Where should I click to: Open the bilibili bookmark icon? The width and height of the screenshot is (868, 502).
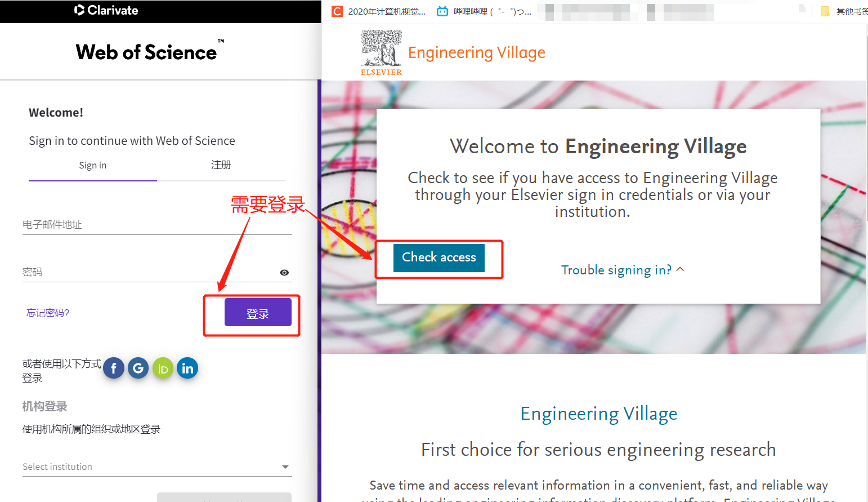click(442, 11)
